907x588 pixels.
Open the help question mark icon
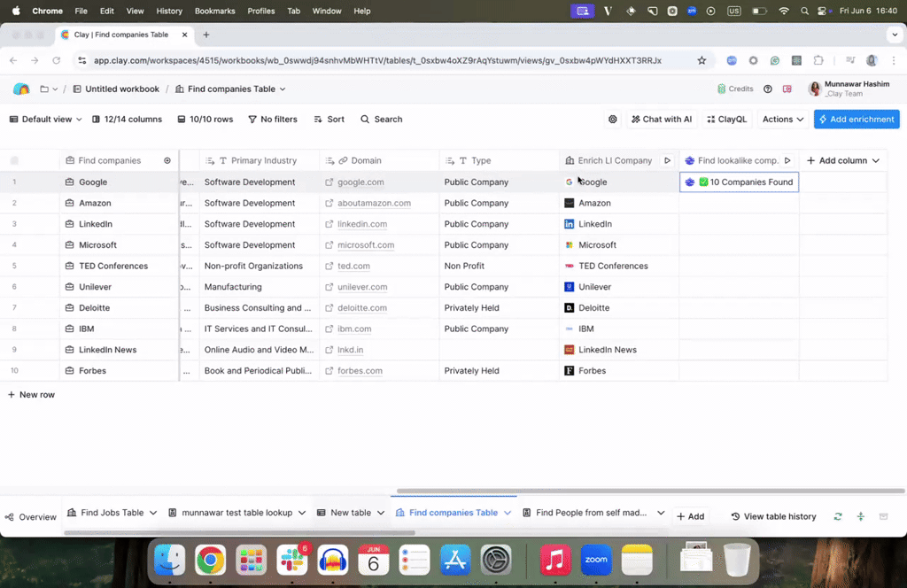pos(767,89)
